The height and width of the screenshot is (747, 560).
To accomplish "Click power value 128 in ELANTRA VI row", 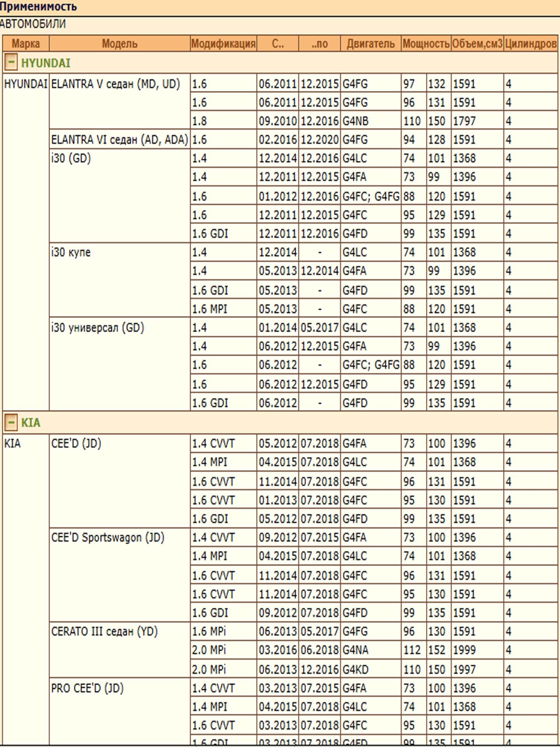I will coord(436,139).
